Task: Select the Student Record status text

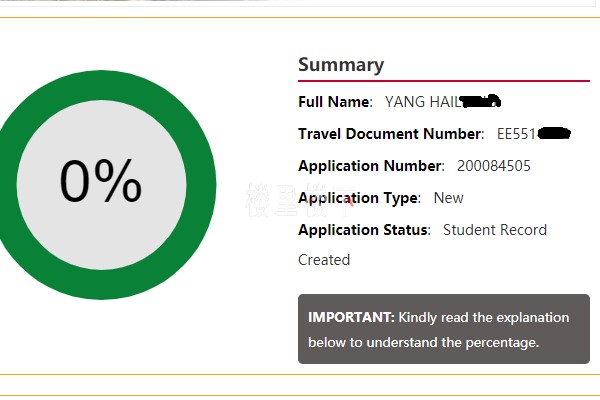Action: 495,229
